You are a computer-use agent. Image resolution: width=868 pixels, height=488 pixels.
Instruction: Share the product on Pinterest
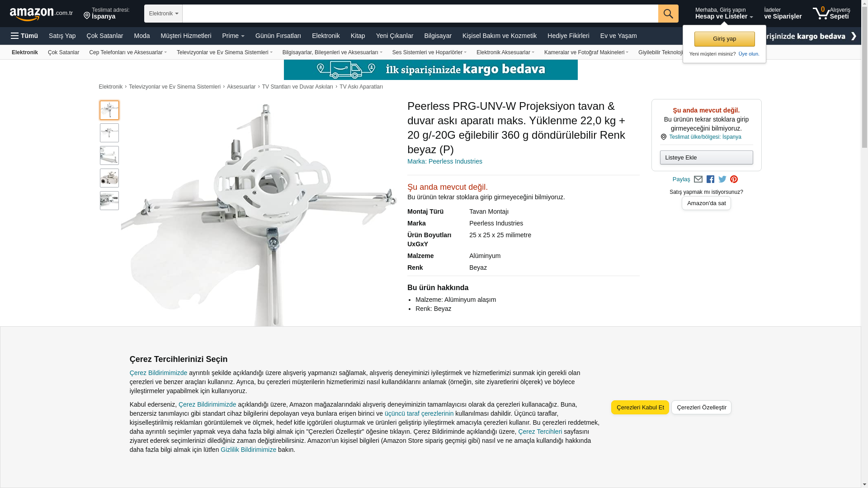tap(734, 179)
